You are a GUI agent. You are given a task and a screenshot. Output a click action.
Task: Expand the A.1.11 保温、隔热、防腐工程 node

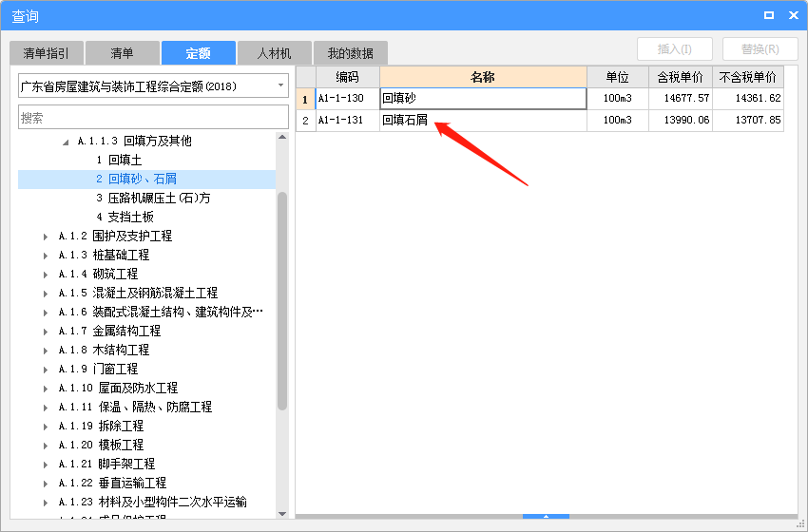pyautogui.click(x=46, y=408)
